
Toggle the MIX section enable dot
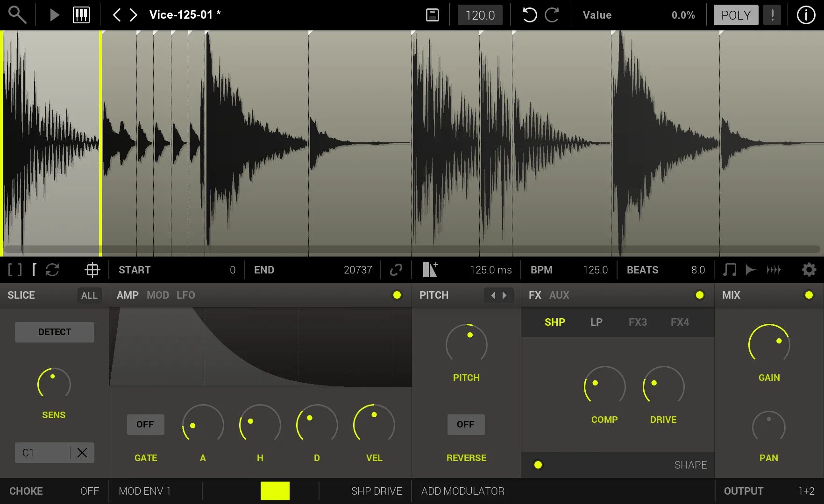point(809,295)
